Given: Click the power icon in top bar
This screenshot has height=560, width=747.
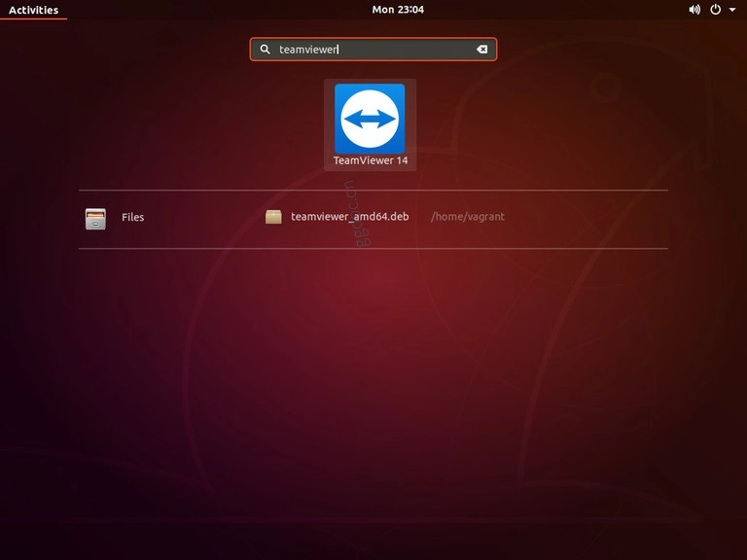Looking at the screenshot, I should tap(716, 10).
